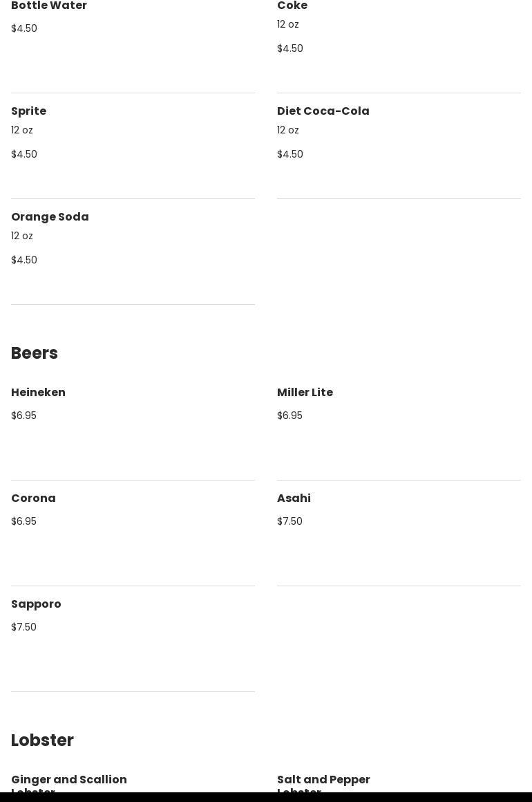Click the Sprite 12 oz description
Screen dimensions: 532x802
(22, 130)
